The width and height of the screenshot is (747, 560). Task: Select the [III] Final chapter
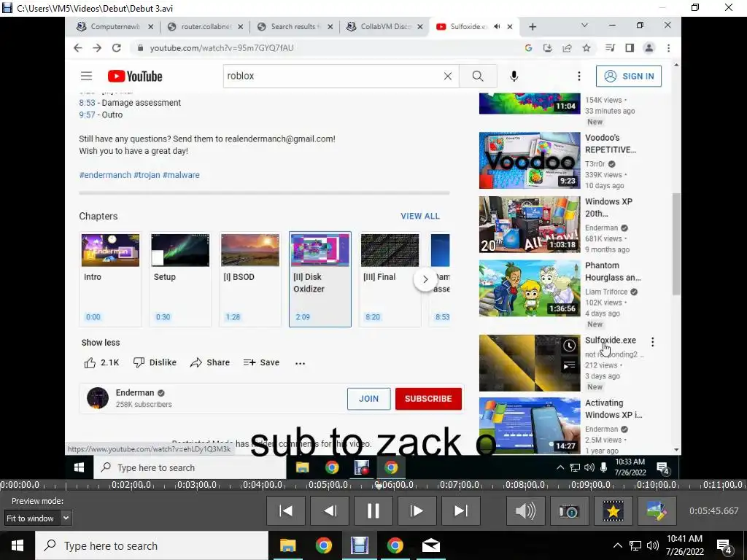point(390,279)
